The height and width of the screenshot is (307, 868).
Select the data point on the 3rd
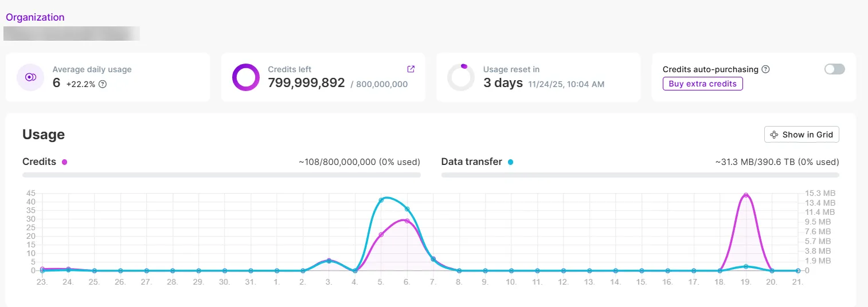[329, 261]
